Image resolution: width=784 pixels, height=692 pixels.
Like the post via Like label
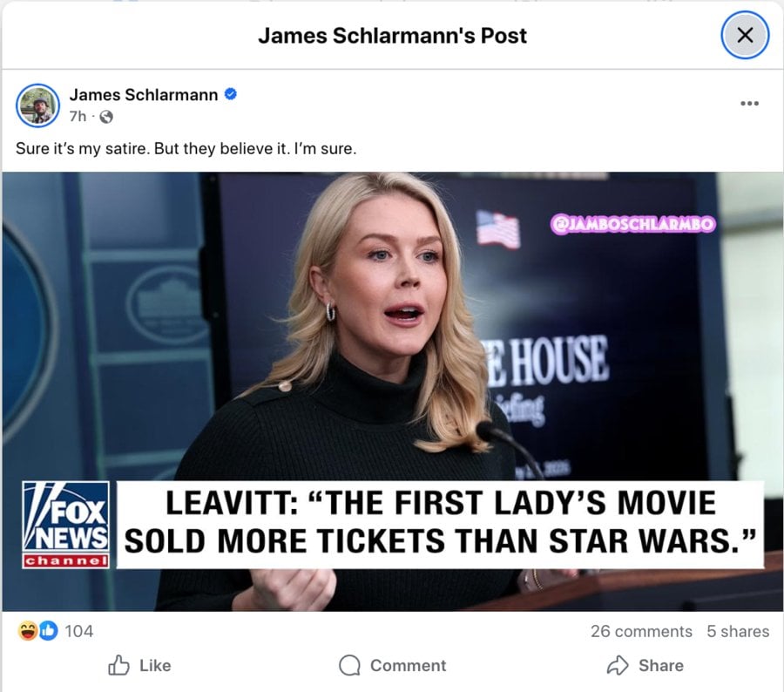155,666
